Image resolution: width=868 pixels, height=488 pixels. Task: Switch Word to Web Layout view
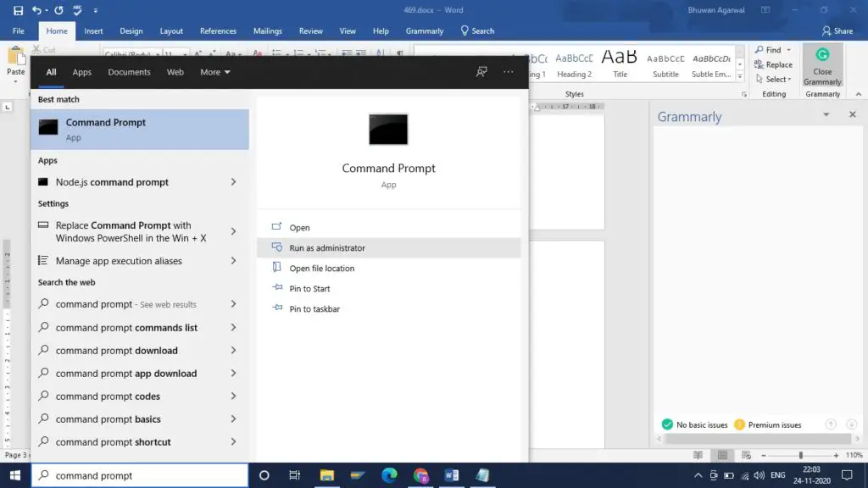click(746, 455)
